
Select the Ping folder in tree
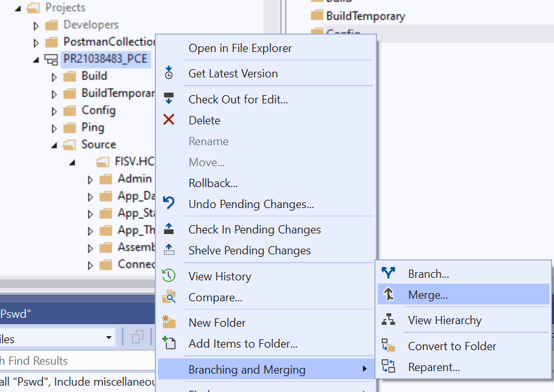tap(93, 127)
